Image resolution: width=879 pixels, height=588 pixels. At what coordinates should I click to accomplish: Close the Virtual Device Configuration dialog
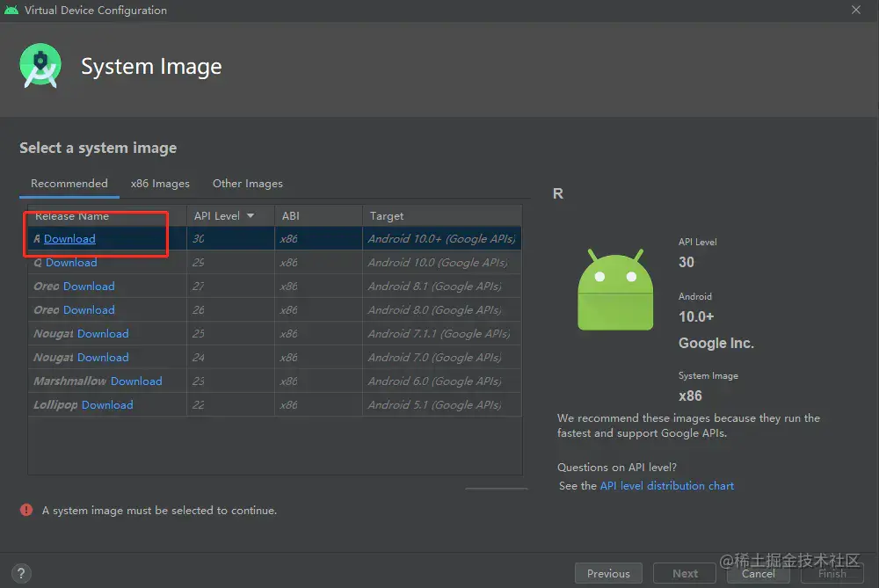pyautogui.click(x=856, y=10)
